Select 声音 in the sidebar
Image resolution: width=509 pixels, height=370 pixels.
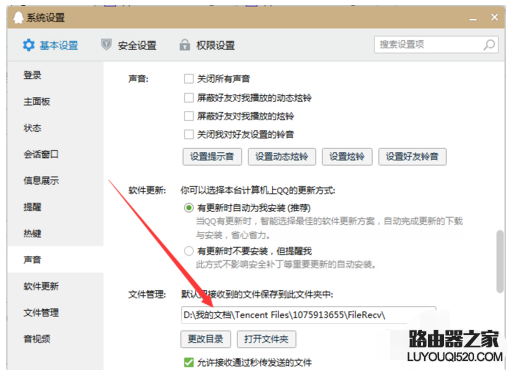55,260
